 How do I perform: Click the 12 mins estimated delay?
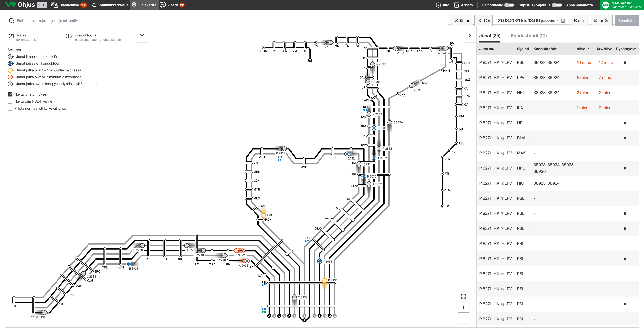(606, 62)
